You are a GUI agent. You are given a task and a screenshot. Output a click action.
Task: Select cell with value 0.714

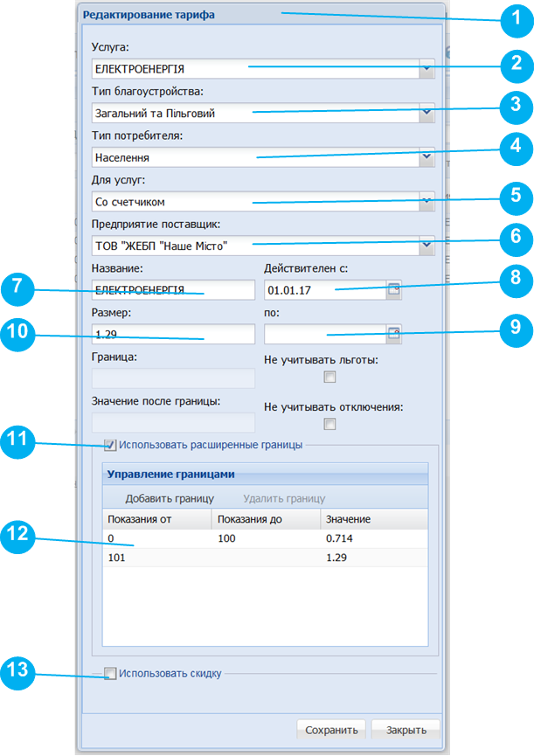click(x=374, y=538)
